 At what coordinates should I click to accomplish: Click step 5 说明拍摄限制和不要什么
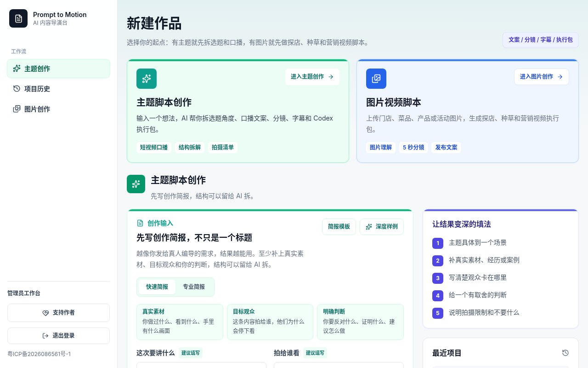pos(501,313)
